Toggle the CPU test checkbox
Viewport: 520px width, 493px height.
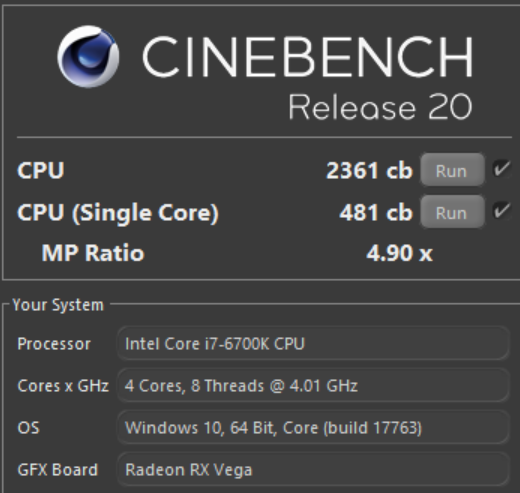point(502,169)
